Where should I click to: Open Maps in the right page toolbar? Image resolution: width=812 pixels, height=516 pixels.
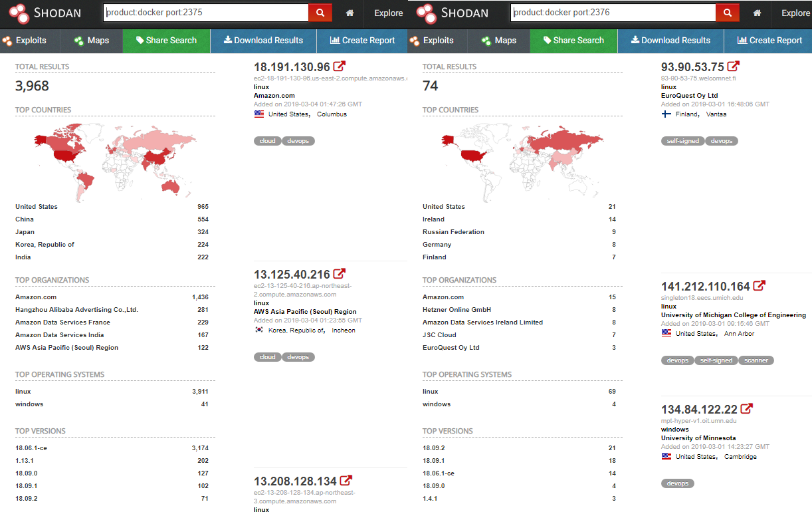(x=498, y=41)
